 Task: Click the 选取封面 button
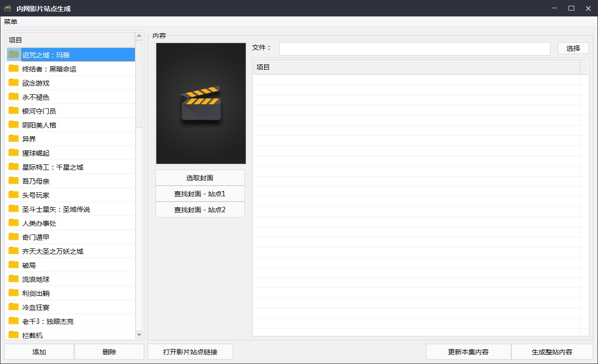click(200, 178)
